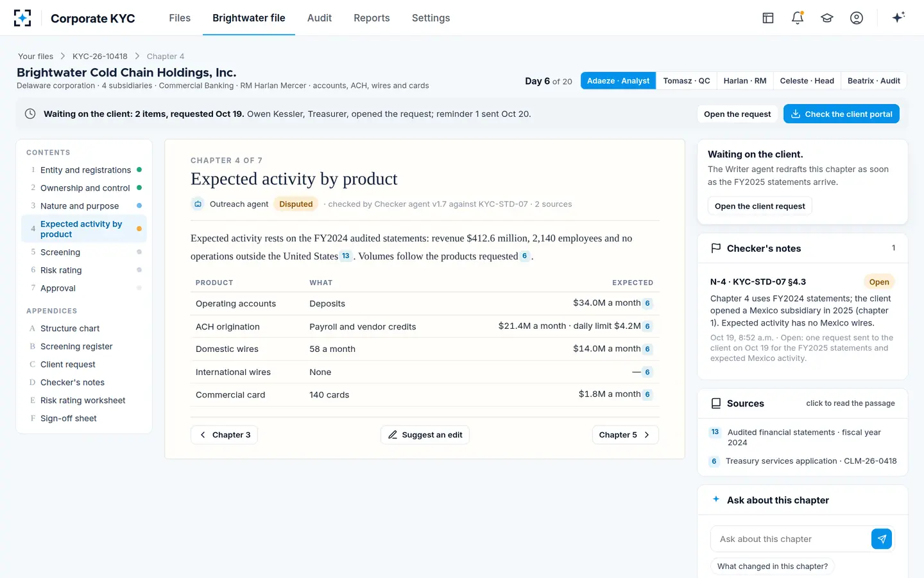
Task: Click citation 13 after 'United States'
Action: tap(346, 256)
